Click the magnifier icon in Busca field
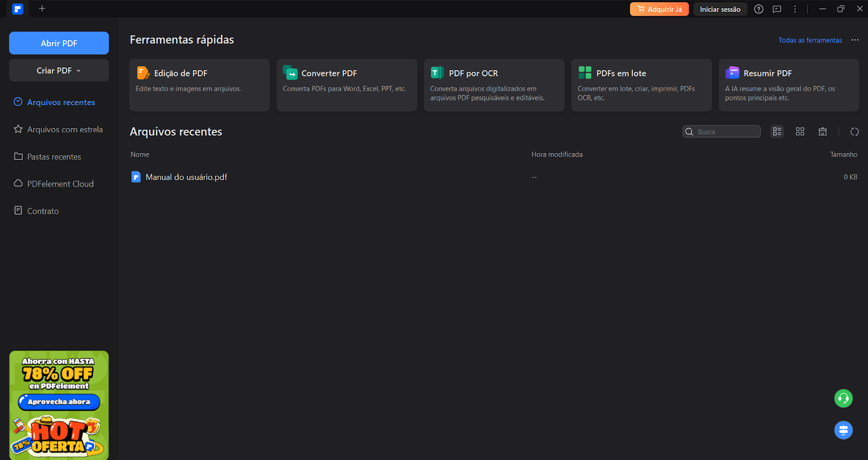The height and width of the screenshot is (460, 868). (690, 132)
